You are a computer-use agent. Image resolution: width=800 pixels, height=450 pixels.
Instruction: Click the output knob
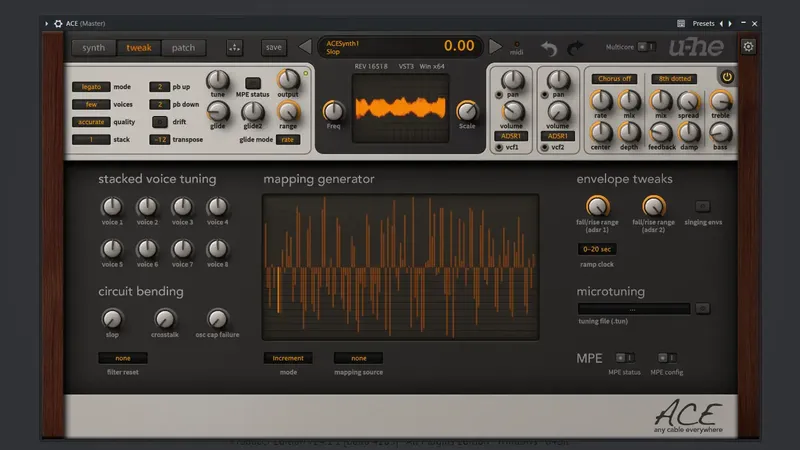point(288,80)
